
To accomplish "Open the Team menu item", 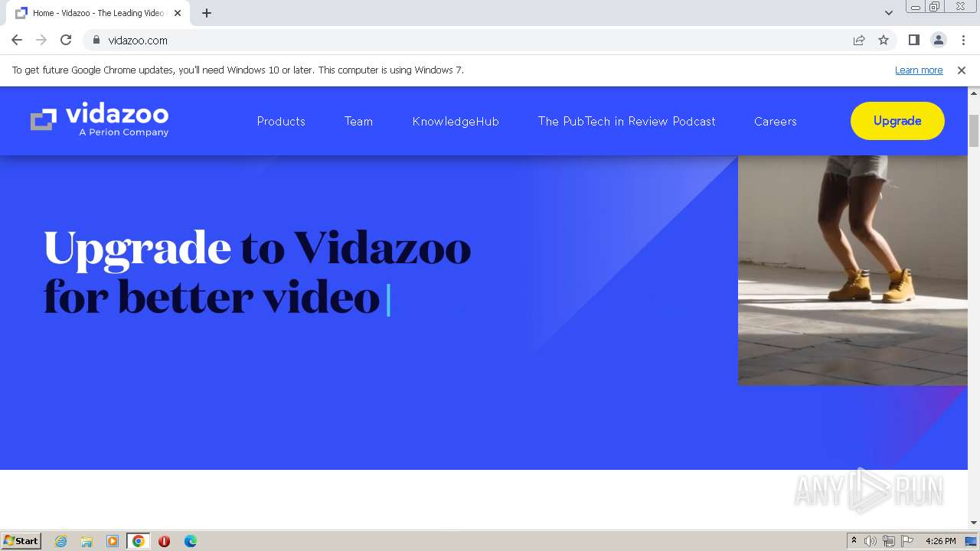I will coord(358,121).
